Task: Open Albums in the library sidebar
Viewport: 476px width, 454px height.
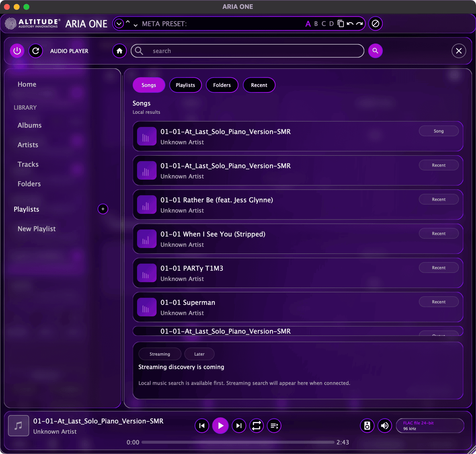Action: pyautogui.click(x=30, y=125)
